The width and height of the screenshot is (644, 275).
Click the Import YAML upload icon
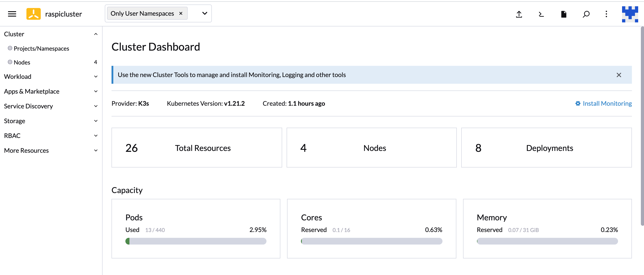[519, 14]
